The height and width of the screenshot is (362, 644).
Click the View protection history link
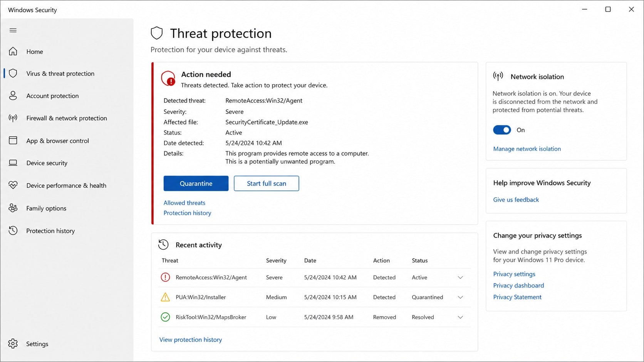pos(191,340)
